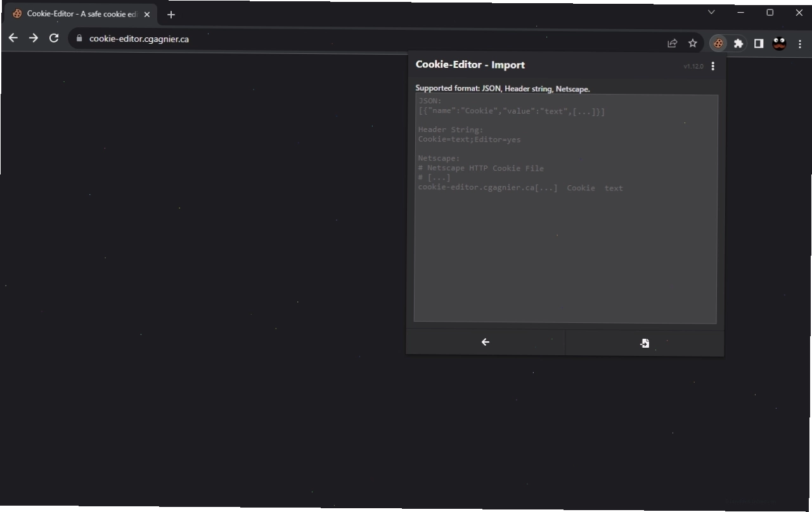Open the Chrome Extensions puzzle icon
812x512 pixels.
(738, 43)
